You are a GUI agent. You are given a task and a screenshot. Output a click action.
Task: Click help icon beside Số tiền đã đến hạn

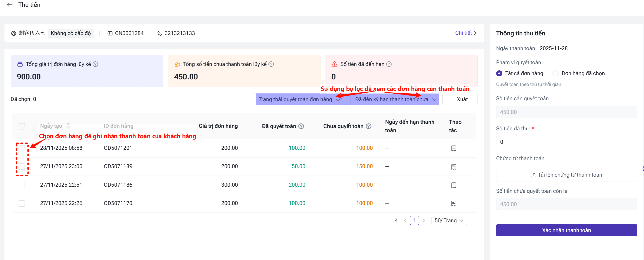389,64
